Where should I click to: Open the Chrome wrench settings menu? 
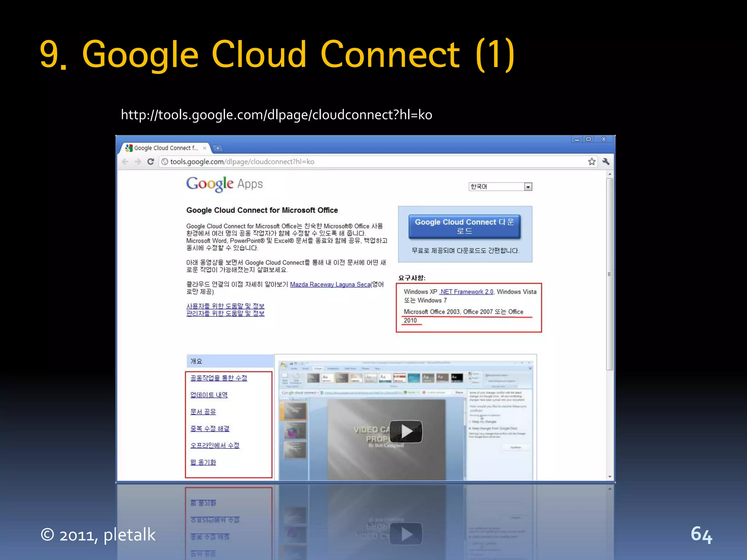(606, 162)
